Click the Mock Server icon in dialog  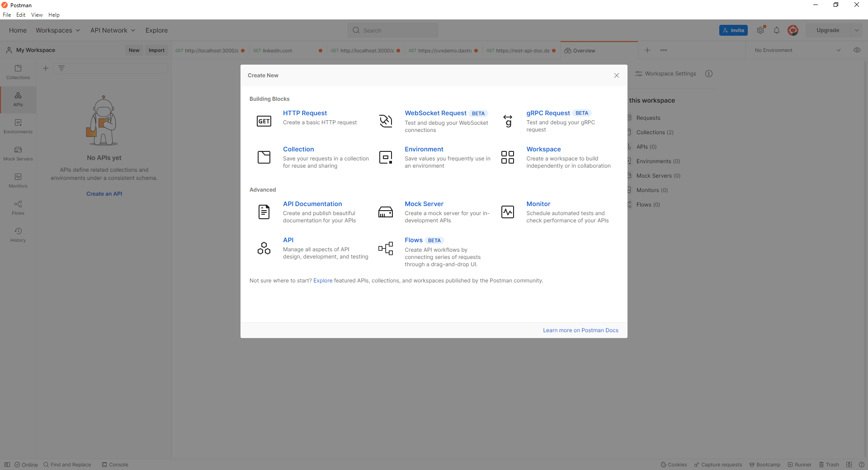coord(386,212)
